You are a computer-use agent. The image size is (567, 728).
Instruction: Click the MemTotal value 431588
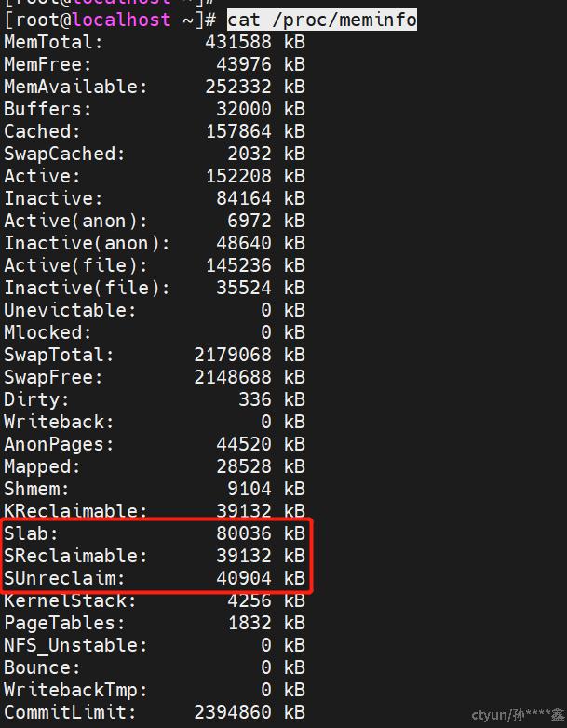tap(238, 42)
